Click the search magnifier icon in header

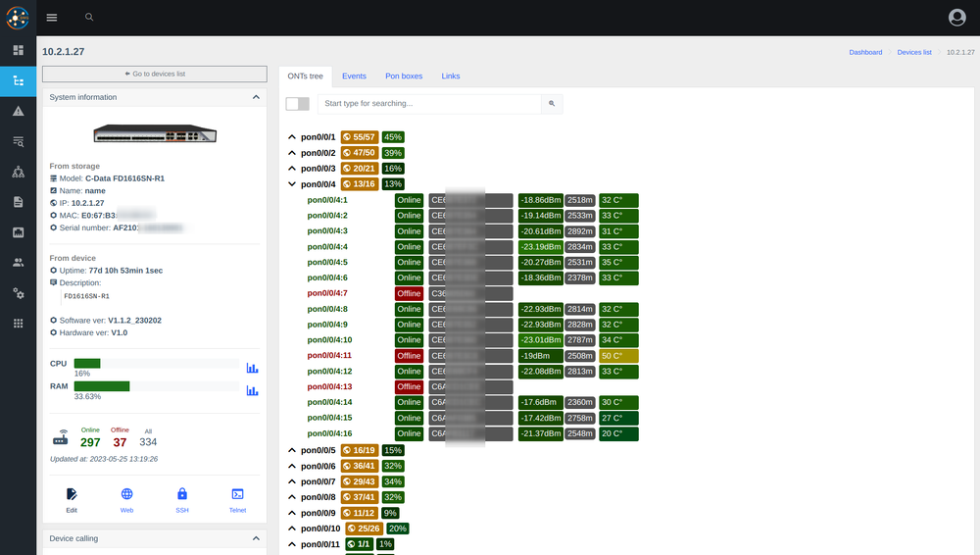pyautogui.click(x=89, y=18)
